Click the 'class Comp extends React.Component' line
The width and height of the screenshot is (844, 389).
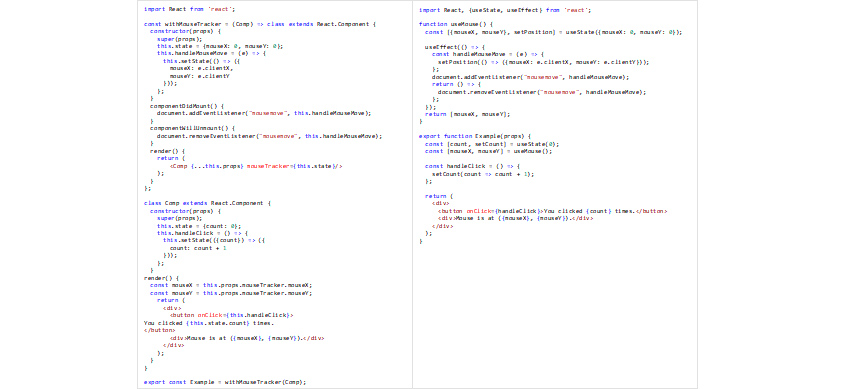coord(207,203)
